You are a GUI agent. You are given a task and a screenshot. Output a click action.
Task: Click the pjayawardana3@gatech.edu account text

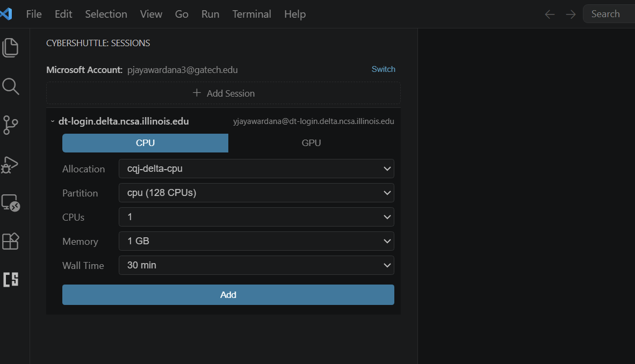(183, 70)
